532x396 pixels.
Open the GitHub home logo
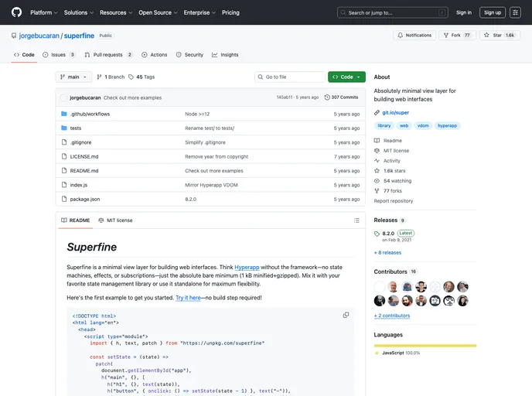pyautogui.click(x=16, y=12)
